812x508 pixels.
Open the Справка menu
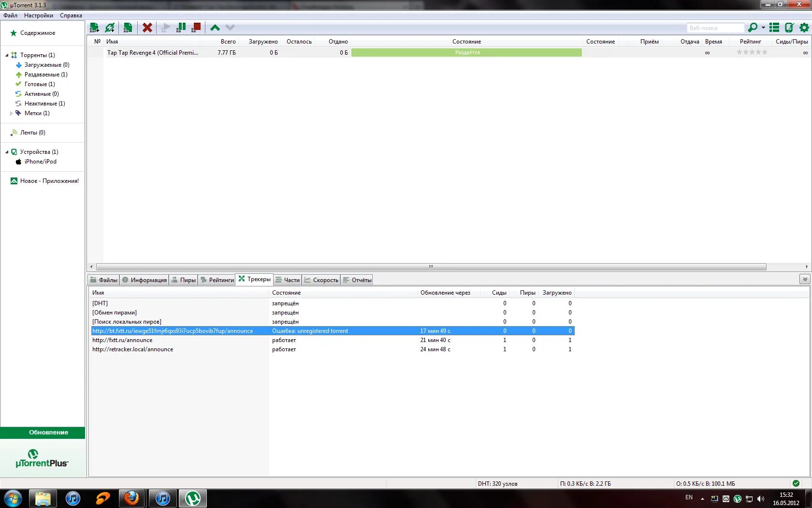coord(71,15)
